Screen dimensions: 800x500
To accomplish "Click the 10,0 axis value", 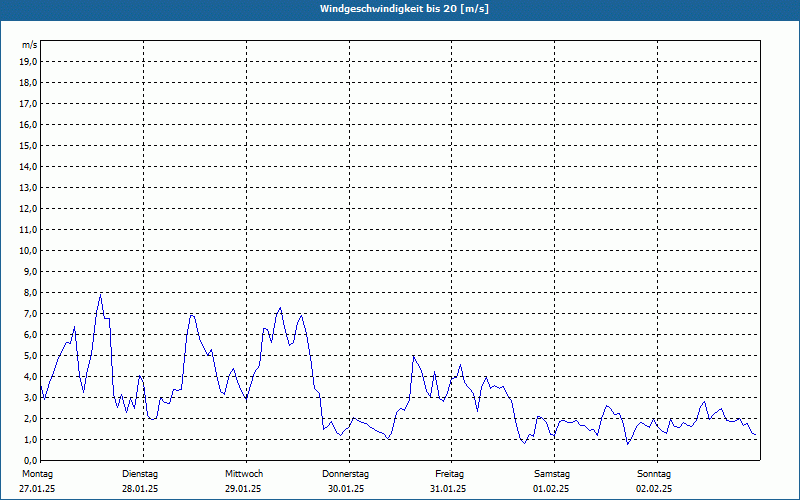I will coord(28,251).
